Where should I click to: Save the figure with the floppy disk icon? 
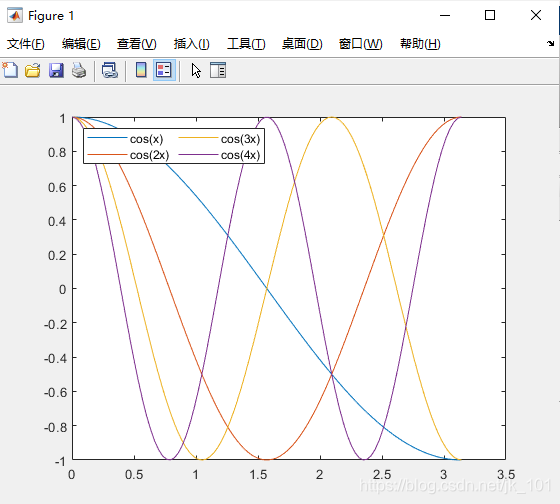(56, 70)
